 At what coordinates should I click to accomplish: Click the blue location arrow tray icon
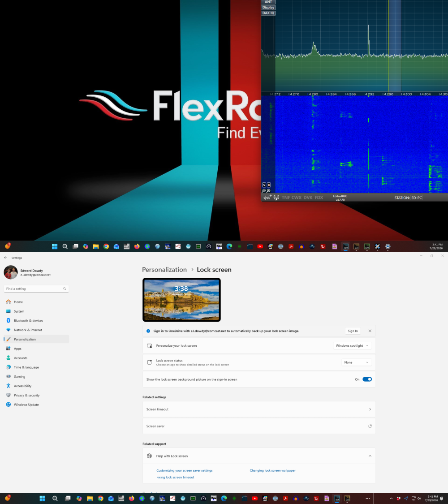point(406,499)
